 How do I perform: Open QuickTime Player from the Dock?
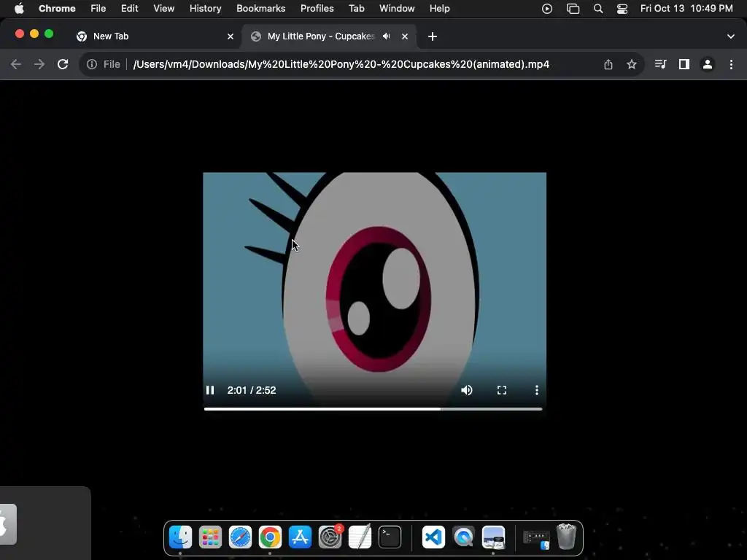pos(463,537)
